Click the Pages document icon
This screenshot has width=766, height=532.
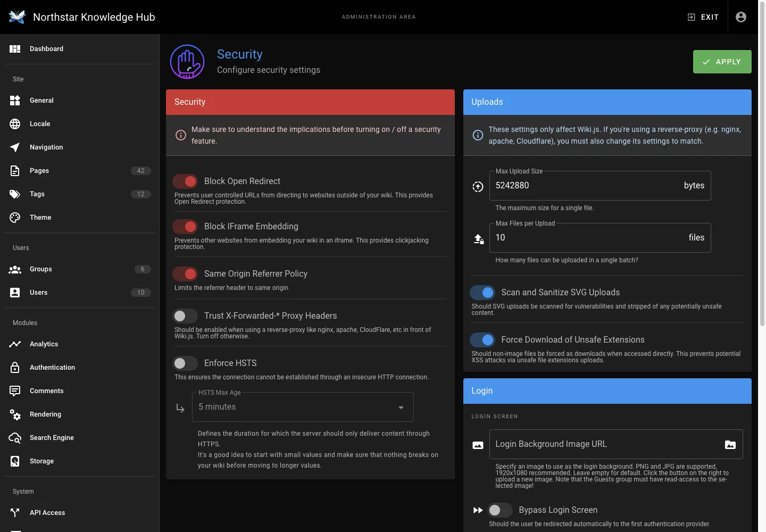pyautogui.click(x=15, y=171)
